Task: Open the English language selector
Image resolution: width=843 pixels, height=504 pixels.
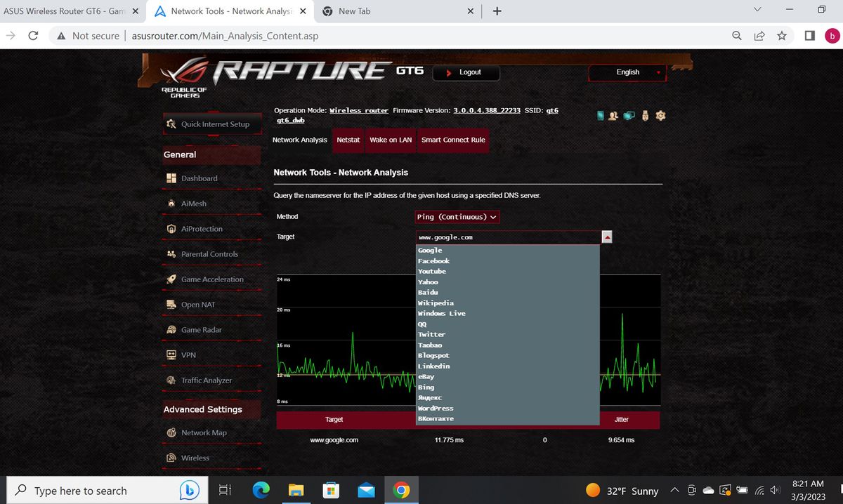Action: point(627,72)
